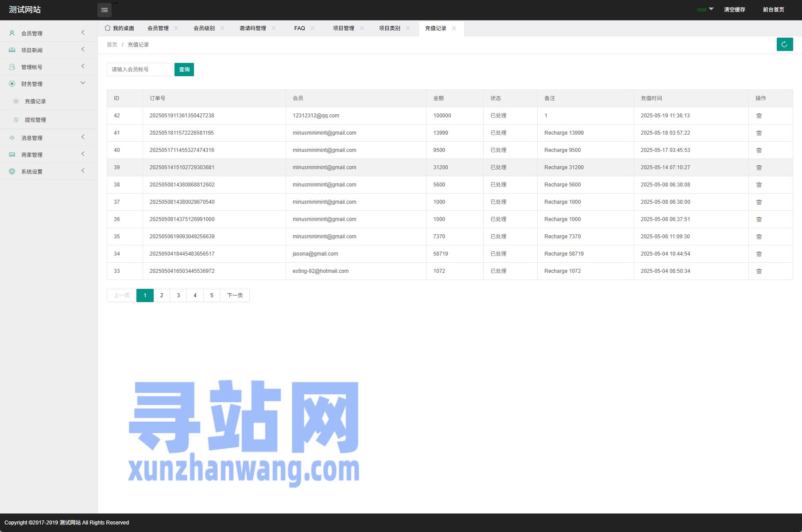Image resolution: width=802 pixels, height=532 pixels.
Task: Switch to the 我的桌面 tab
Action: point(120,28)
